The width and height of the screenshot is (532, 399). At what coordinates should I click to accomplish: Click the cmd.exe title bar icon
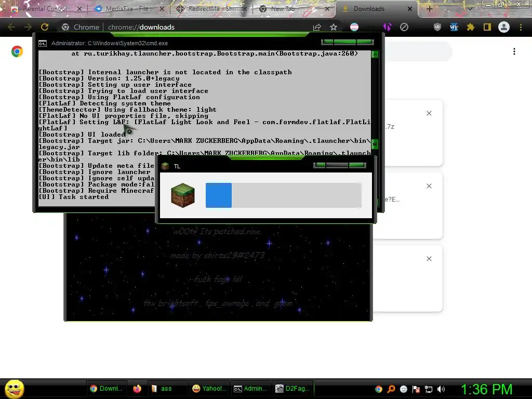[x=43, y=44]
